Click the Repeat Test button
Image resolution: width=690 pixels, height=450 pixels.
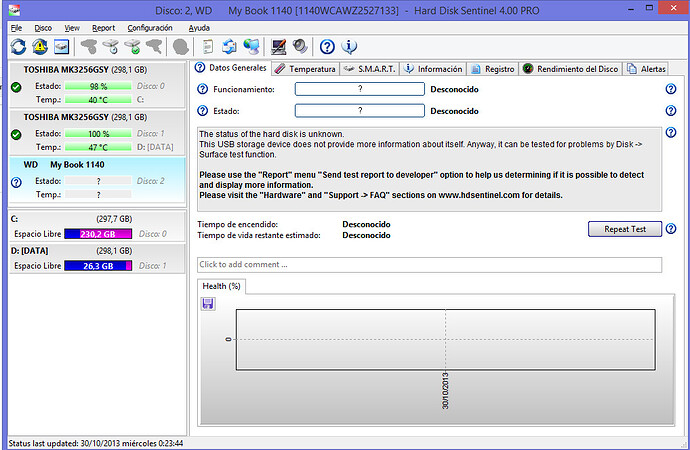[x=625, y=229]
